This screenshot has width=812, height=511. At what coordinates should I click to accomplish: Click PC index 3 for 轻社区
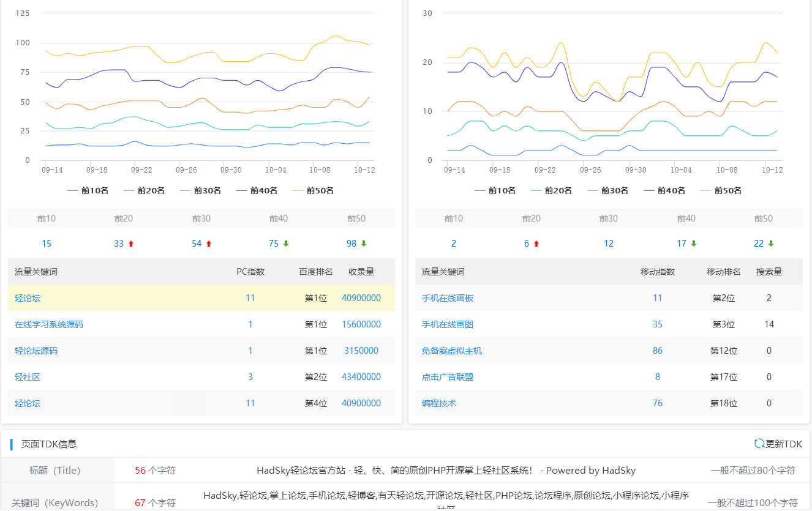coord(250,377)
